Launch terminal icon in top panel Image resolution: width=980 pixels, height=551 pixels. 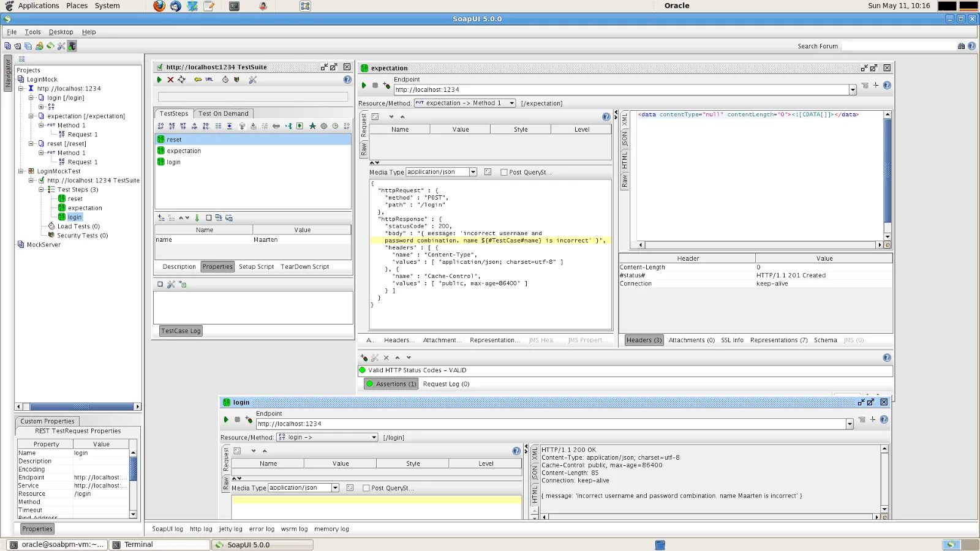point(234,6)
